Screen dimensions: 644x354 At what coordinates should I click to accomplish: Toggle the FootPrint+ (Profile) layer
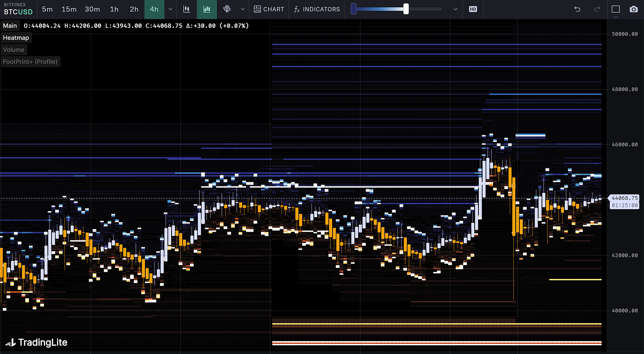(30, 62)
